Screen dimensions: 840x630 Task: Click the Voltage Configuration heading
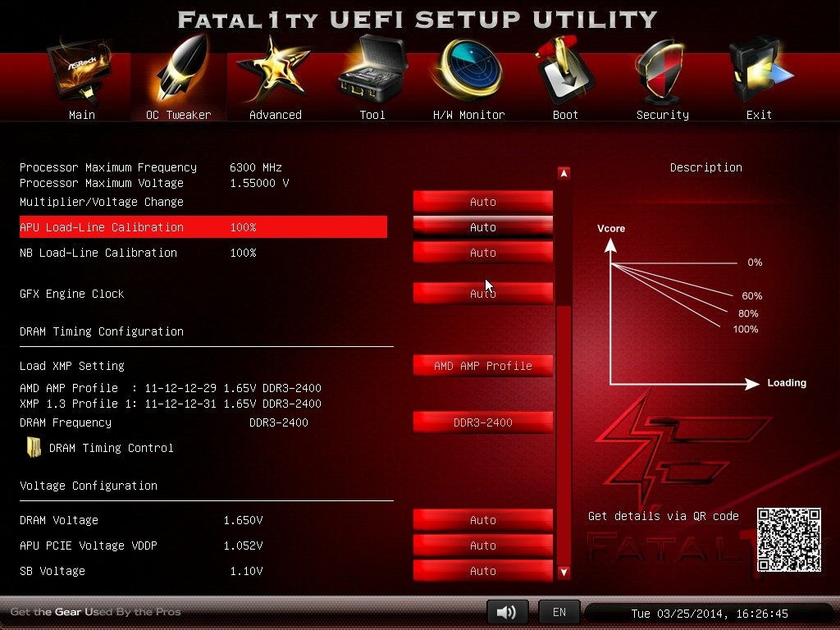click(89, 486)
